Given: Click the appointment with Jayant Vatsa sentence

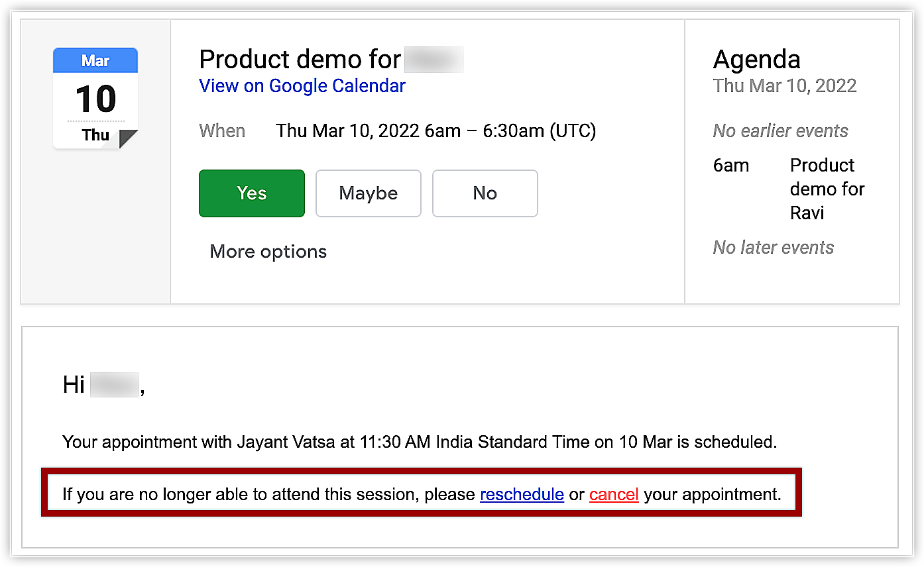Looking at the screenshot, I should tap(419, 442).
